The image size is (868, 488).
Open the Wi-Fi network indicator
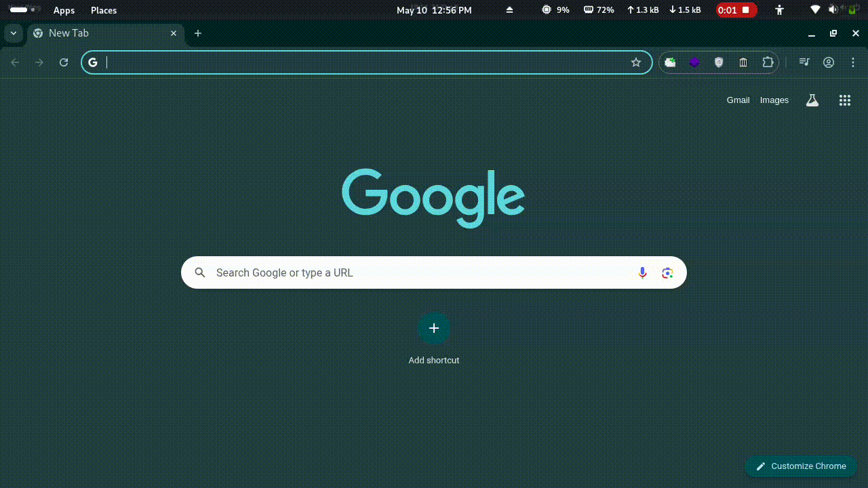tap(815, 10)
